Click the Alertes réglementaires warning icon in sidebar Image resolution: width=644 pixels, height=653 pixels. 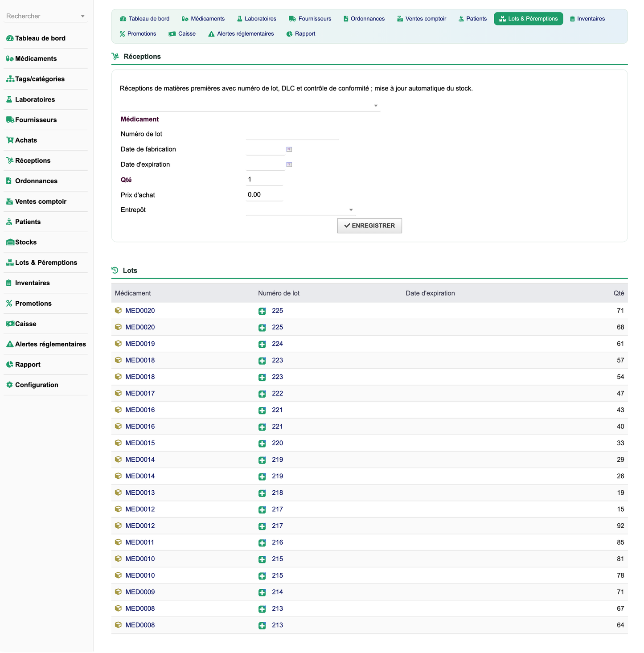(10, 344)
